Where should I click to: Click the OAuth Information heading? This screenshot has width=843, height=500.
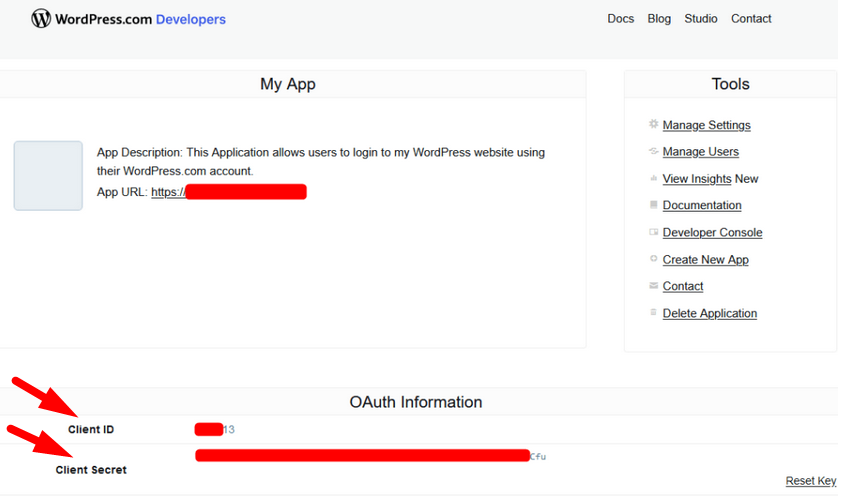(x=416, y=402)
